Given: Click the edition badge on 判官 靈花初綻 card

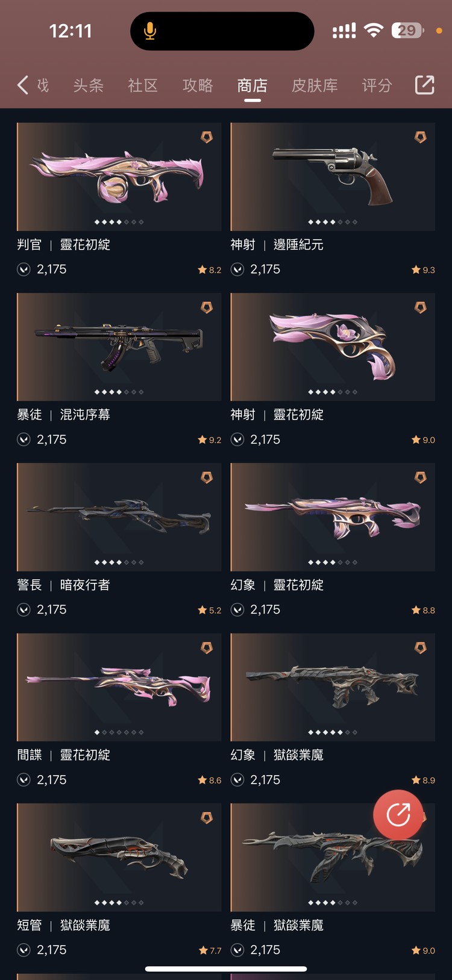Looking at the screenshot, I should coord(207,137).
